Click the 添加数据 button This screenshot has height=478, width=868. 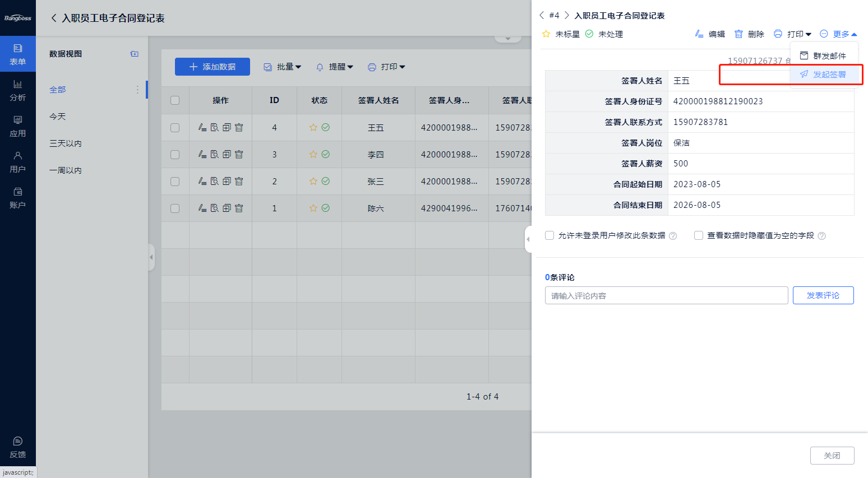pos(213,67)
